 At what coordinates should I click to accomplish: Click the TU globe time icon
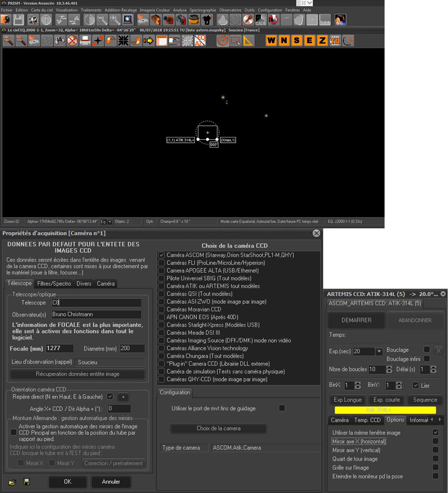pos(335,41)
